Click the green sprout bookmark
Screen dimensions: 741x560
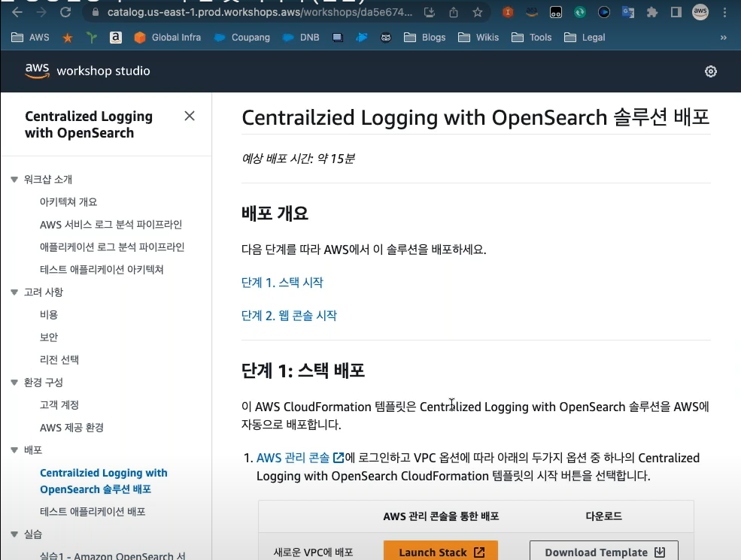(92, 38)
